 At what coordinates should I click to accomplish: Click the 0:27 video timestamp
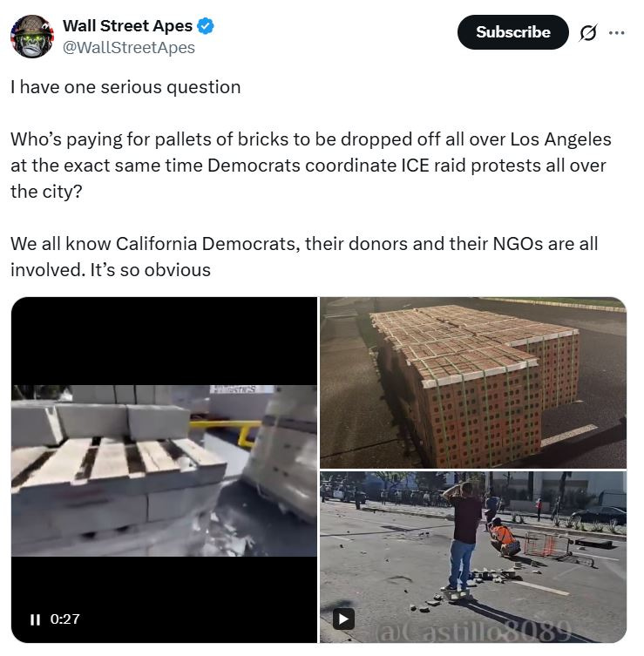tap(64, 619)
